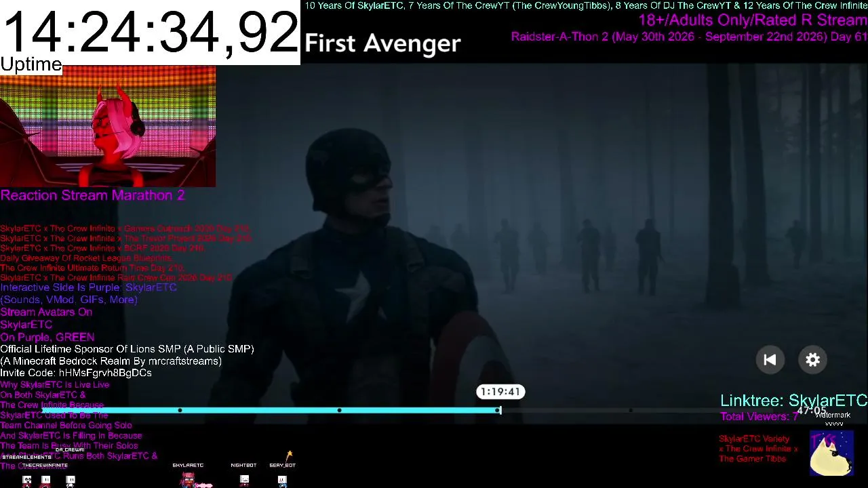Click the SkylarETC pixel avatar
Image resolution: width=868 pixels, height=488 pixels.
tap(188, 480)
